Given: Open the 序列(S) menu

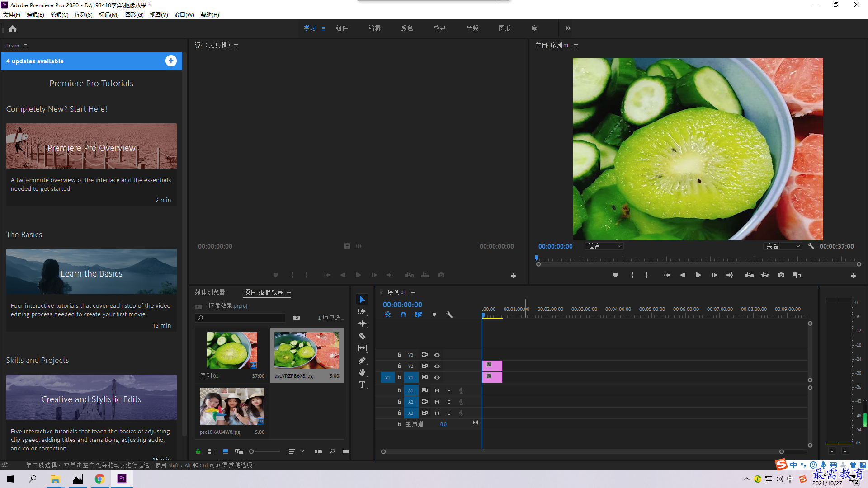Looking at the screenshot, I should [84, 15].
